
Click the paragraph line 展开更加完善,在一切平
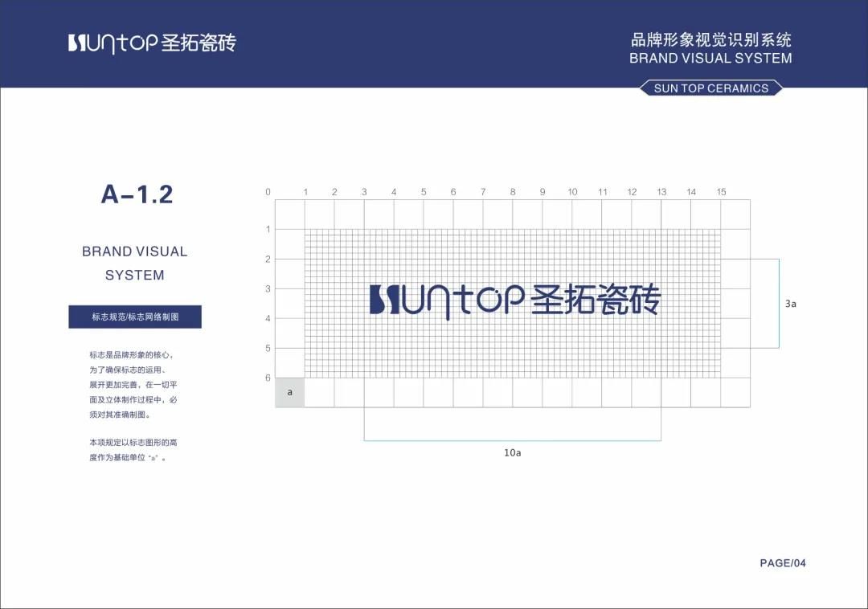(x=133, y=385)
